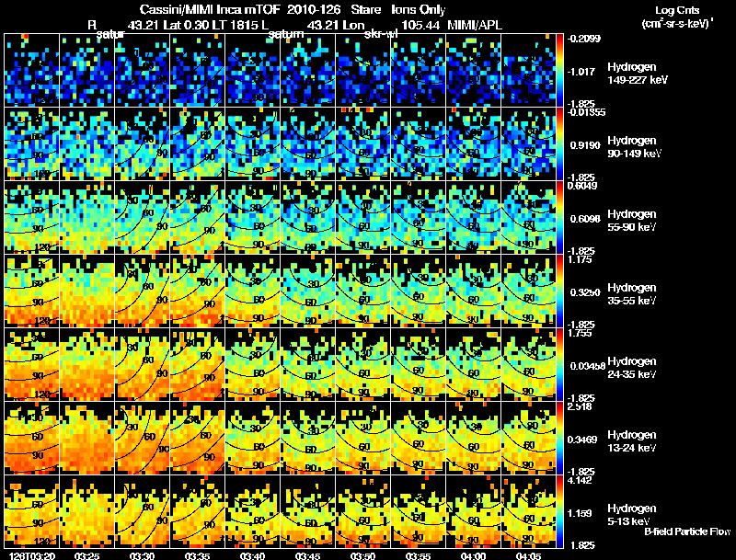Click the Hydrogen 90-149 keV row label
The height and width of the screenshot is (560, 736).
click(x=634, y=147)
